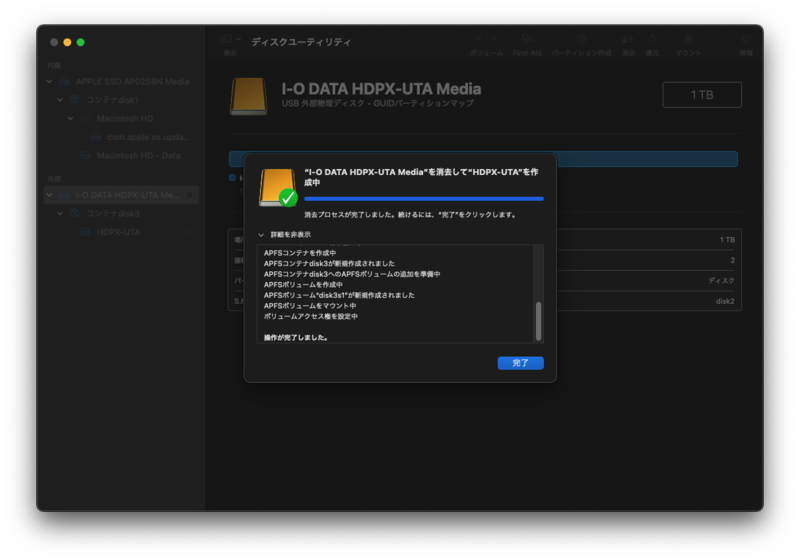Click the remove volume minus icon
The image size is (800, 560).
coord(494,39)
